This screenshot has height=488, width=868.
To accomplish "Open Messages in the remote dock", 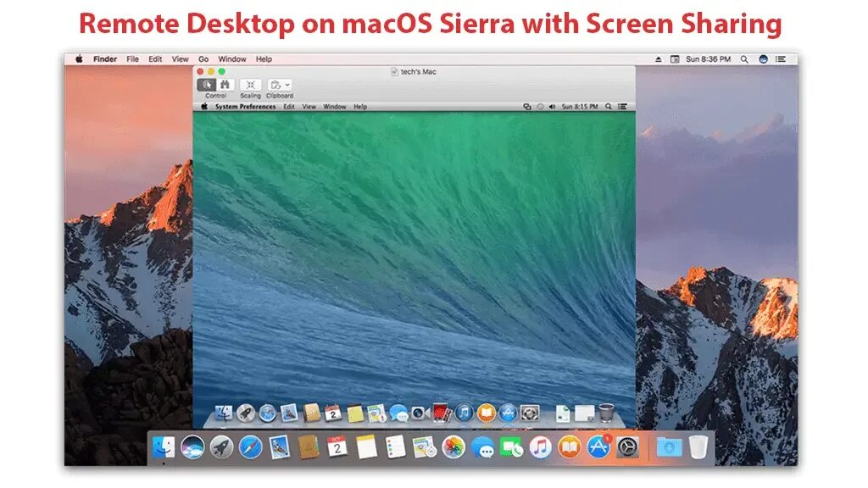I will (398, 413).
